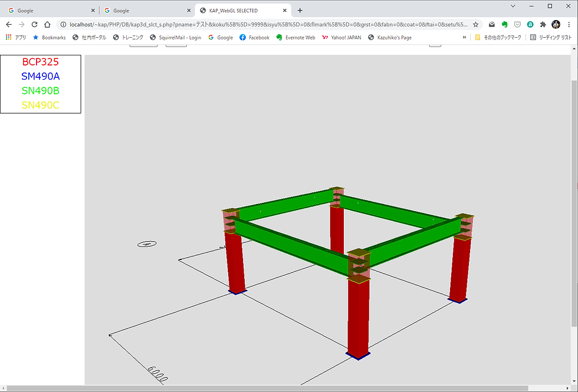Image resolution: width=578 pixels, height=392 pixels.
Task: Open その他のブックマーク folder
Action: 498,37
